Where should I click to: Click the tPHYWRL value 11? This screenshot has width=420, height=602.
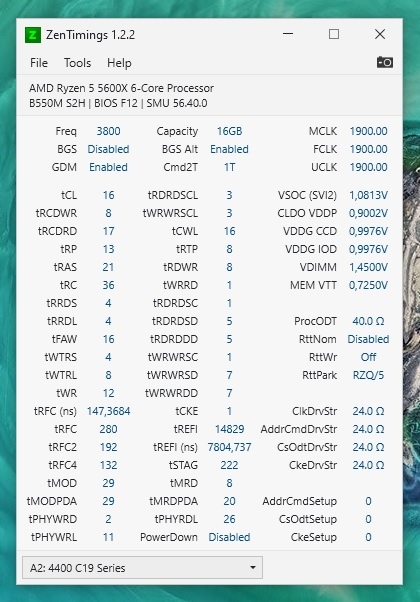pos(108,537)
